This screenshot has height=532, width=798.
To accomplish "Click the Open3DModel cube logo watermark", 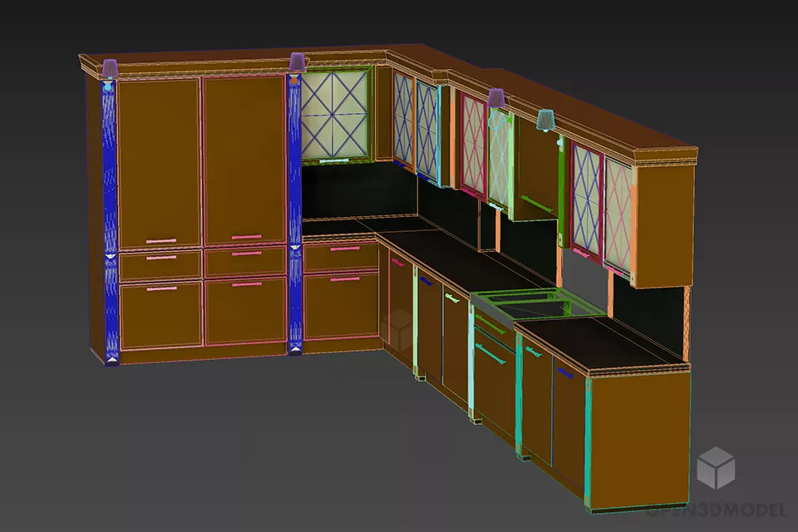I will 715,467.
